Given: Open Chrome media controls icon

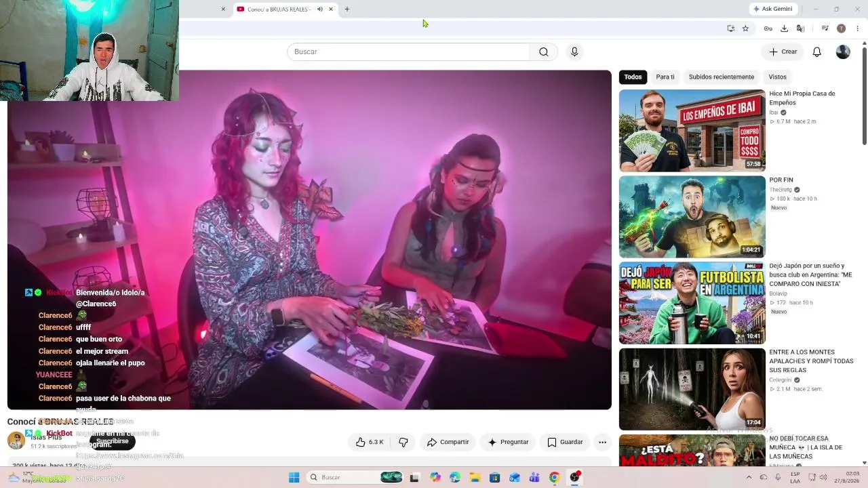Looking at the screenshot, I should pos(825,28).
